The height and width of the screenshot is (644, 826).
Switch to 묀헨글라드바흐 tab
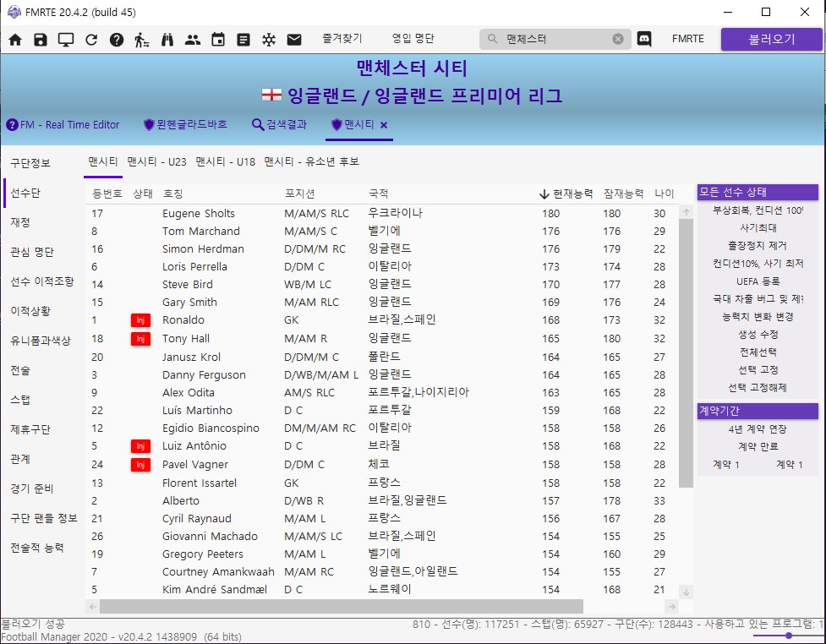[185, 125]
